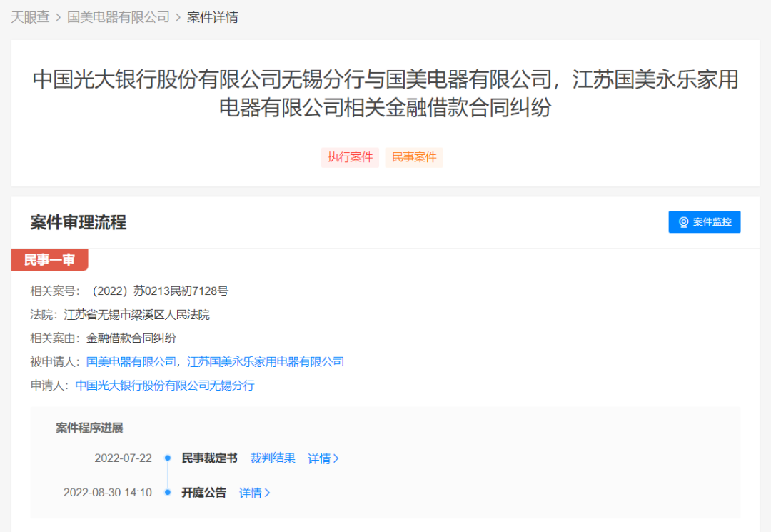Image resolution: width=771 pixels, height=532 pixels.
Task: Open 详情 link for 民事裁定书
Action: 323,458
